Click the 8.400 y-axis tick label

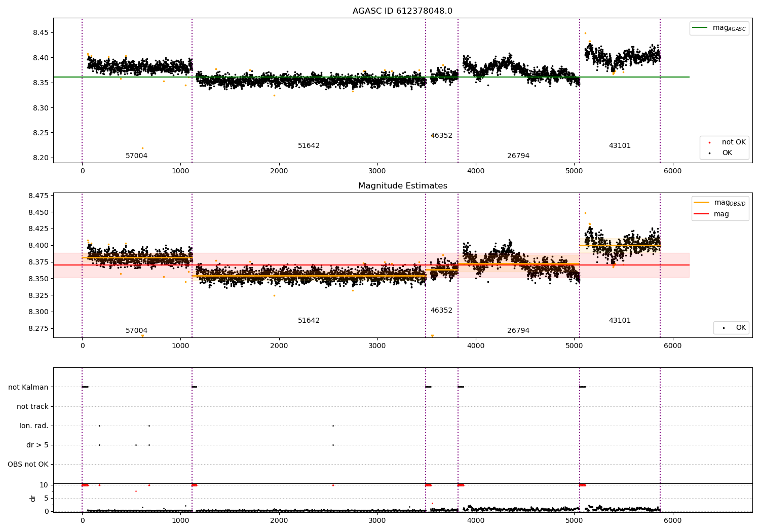[39, 246]
